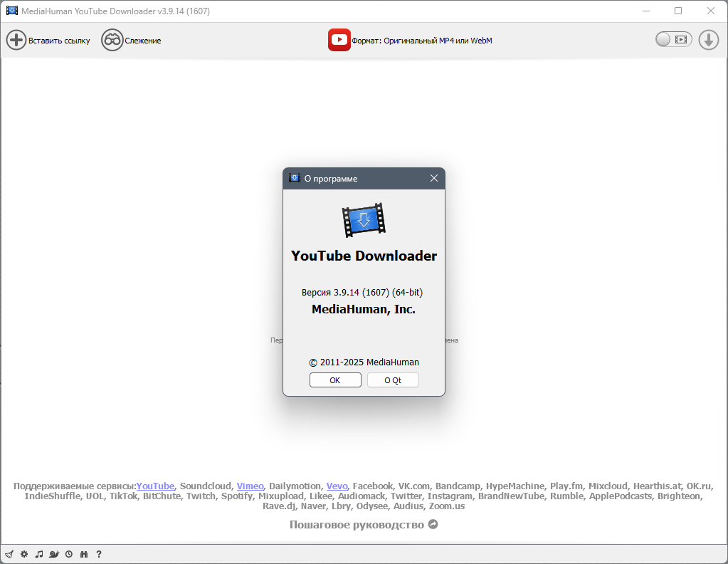This screenshot has height=564, width=728.
Task: Open the Vimeo link
Action: tap(250, 486)
